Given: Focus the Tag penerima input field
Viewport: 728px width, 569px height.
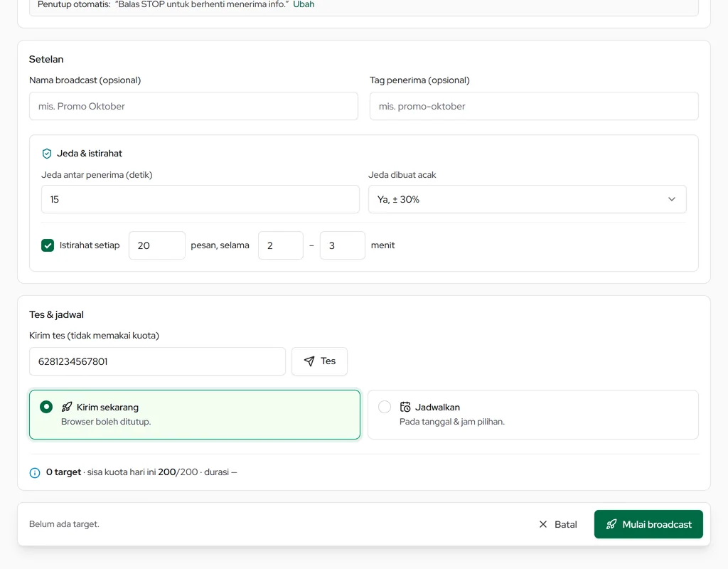Looking at the screenshot, I should pos(534,106).
